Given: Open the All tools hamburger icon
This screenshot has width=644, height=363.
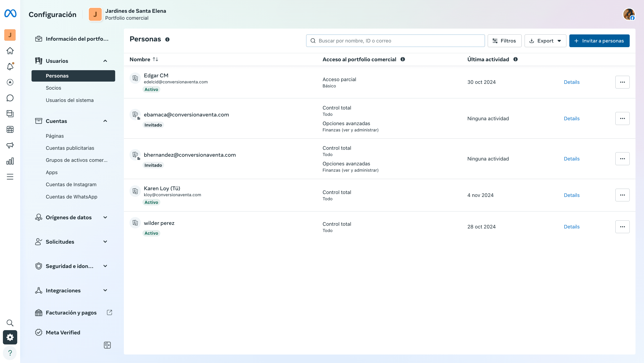Looking at the screenshot, I should tap(10, 177).
